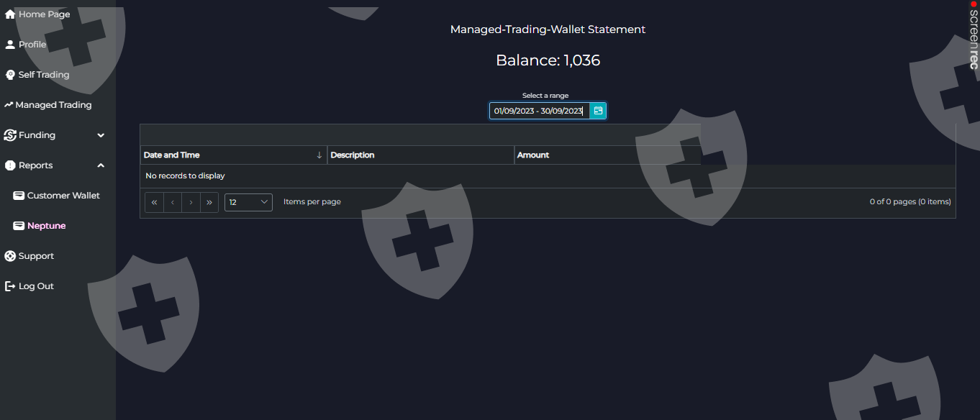Image resolution: width=980 pixels, height=420 pixels.
Task: Expand the Funding submenu chevron
Action: coord(101,135)
